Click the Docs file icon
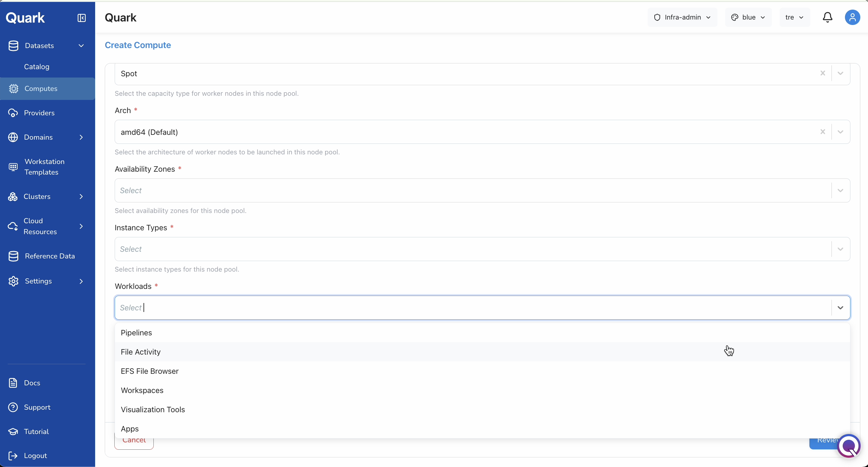This screenshot has width=868, height=467. tap(13, 383)
